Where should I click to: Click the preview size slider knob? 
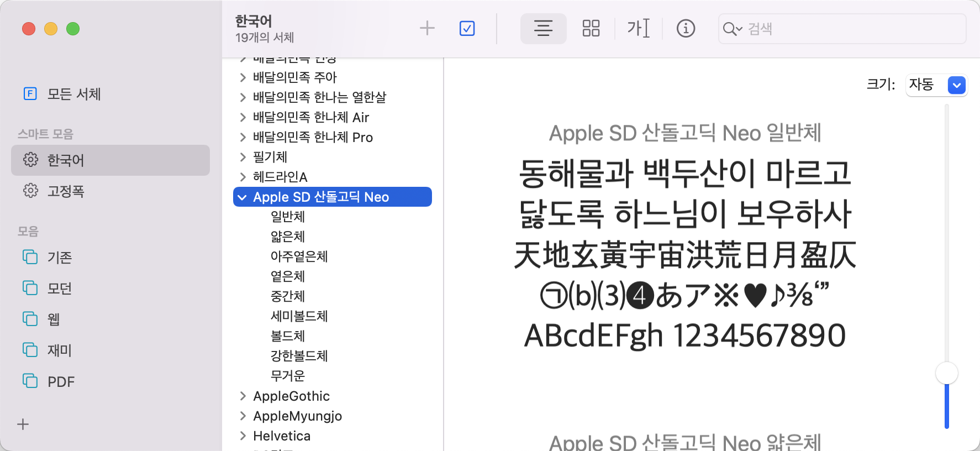pyautogui.click(x=947, y=374)
